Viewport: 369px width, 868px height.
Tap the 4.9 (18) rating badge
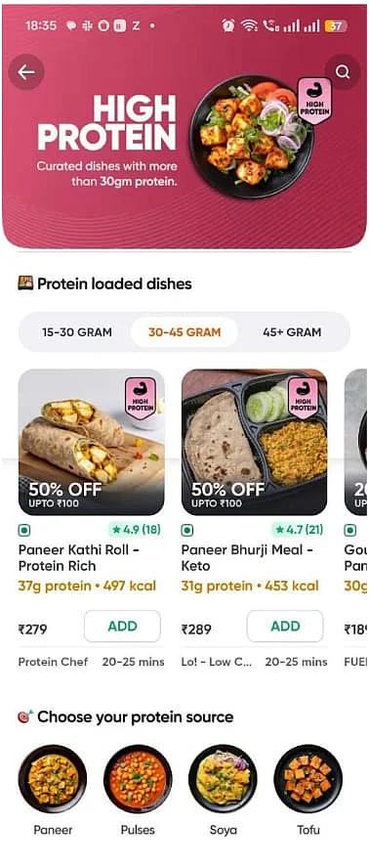136,530
